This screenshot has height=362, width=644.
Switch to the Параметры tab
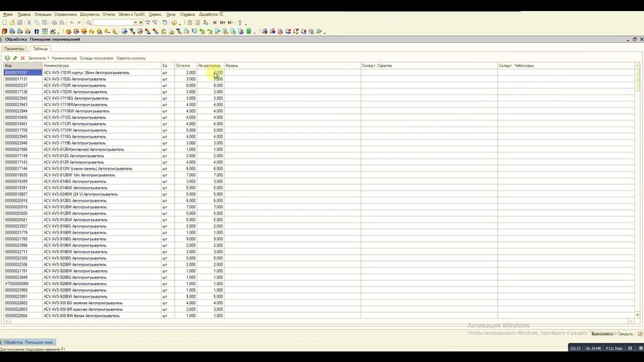click(x=14, y=49)
